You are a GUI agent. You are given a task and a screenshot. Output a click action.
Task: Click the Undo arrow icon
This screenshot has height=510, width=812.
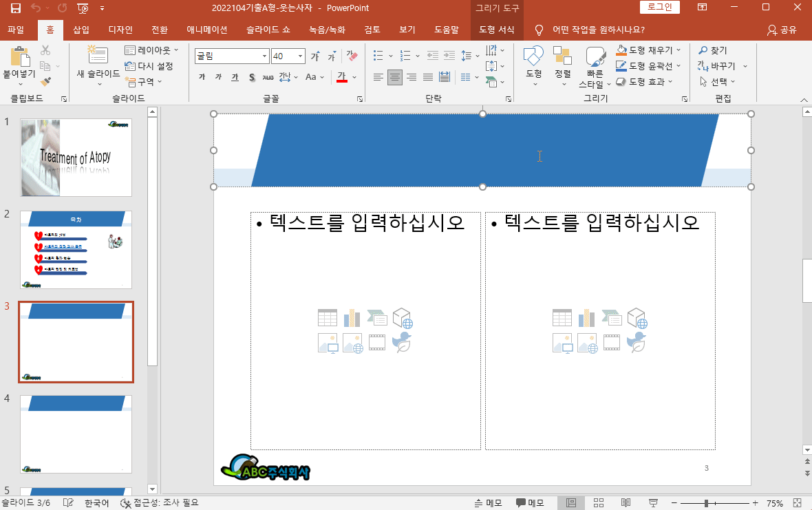pyautogui.click(x=36, y=8)
